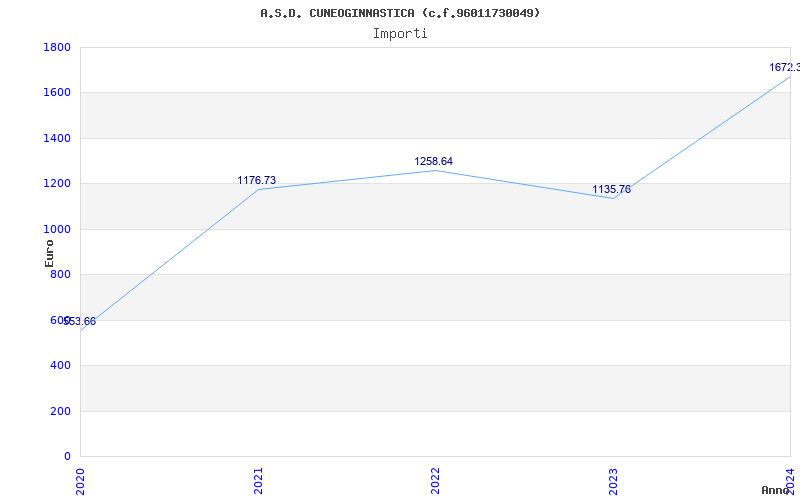Screen dimensions: 800x500
Task: Click the Anno x-axis label
Action: coord(778,490)
